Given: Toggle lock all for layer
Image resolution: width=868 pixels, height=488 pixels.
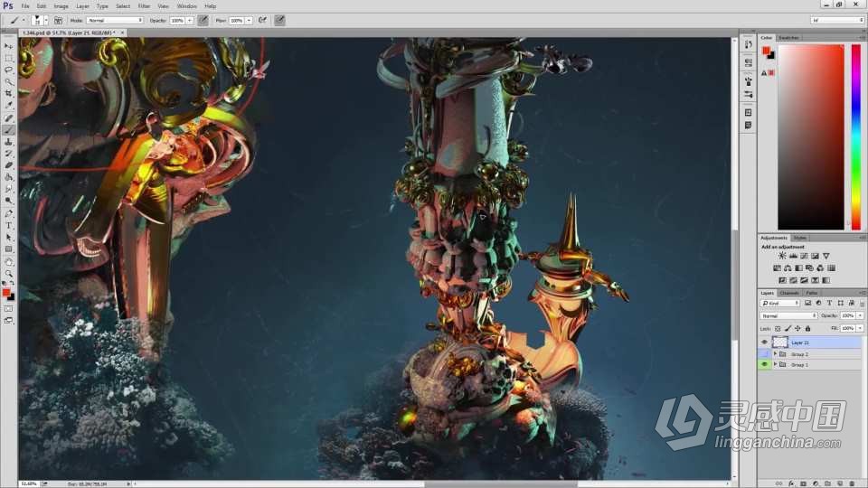Looking at the screenshot, I should click(807, 329).
